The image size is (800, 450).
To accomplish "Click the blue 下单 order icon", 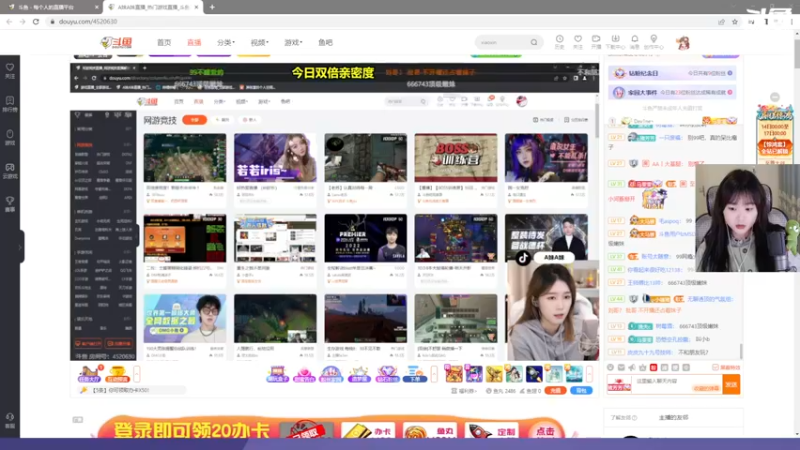I will [414, 374].
